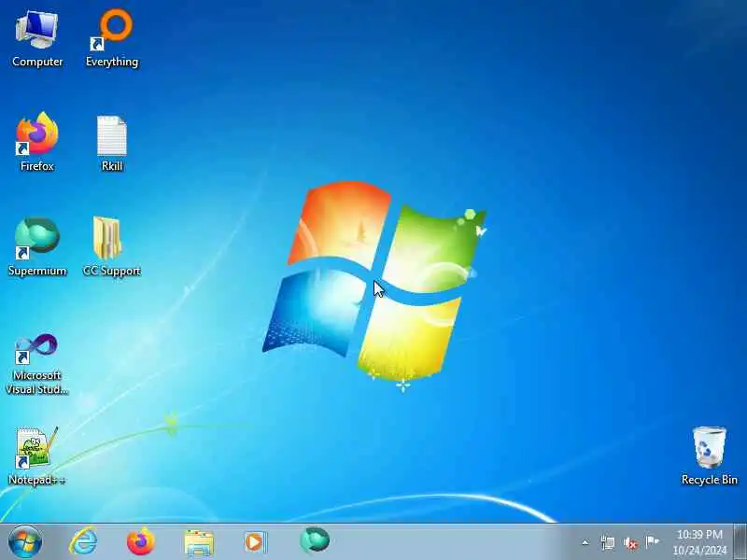This screenshot has width=747, height=560.
Task: Launch Supermium from the taskbar
Action: [x=315, y=540]
